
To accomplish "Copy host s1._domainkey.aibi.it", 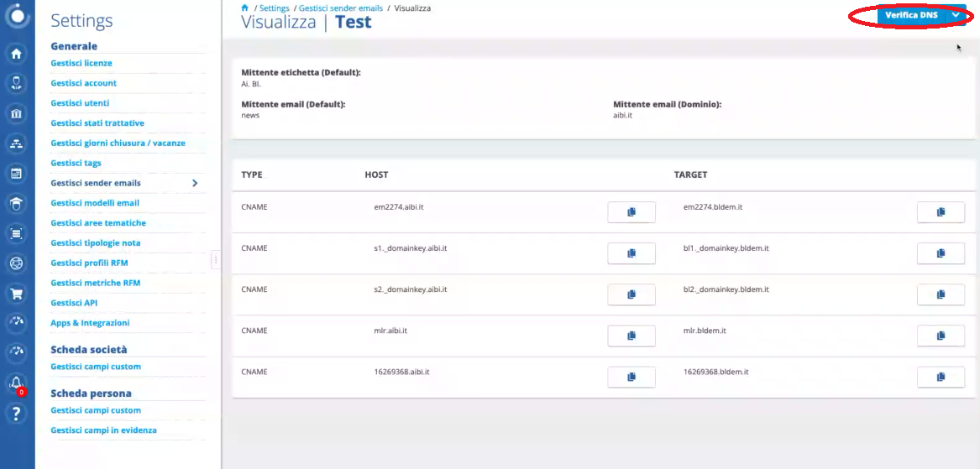I will tap(631, 253).
